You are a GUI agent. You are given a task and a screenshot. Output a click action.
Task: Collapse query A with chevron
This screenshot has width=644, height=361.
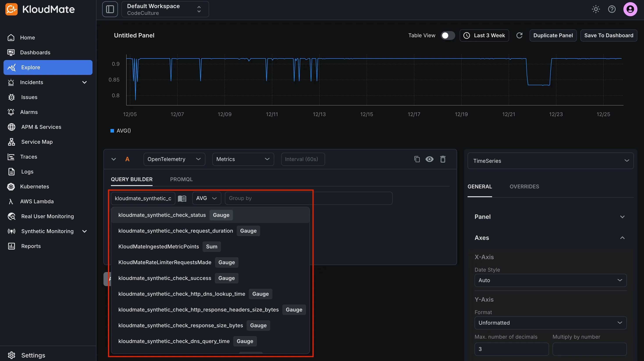pos(114,159)
